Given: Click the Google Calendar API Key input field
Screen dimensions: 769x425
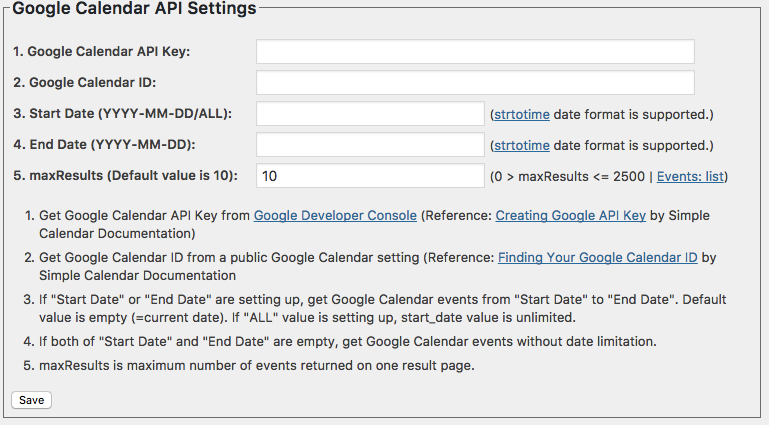Looking at the screenshot, I should pyautogui.click(x=475, y=52).
